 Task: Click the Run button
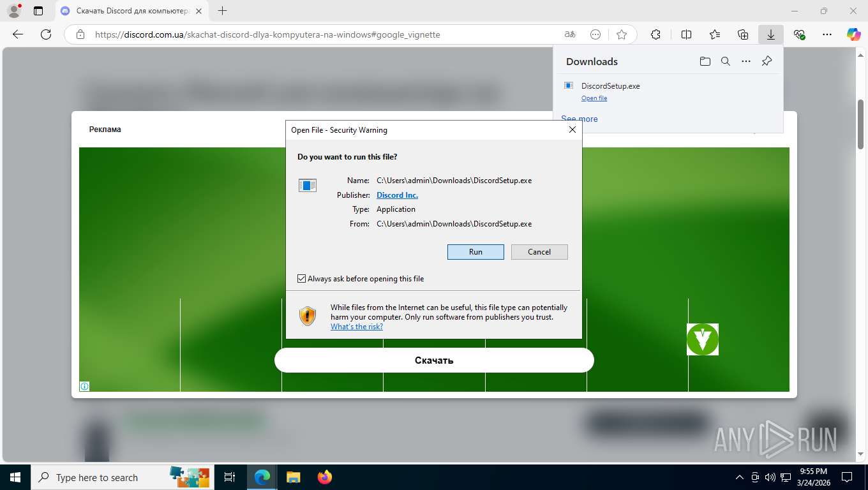coord(475,252)
